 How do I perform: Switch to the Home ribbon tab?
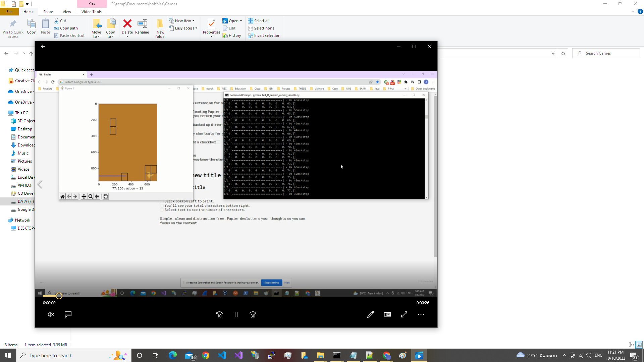(29, 12)
